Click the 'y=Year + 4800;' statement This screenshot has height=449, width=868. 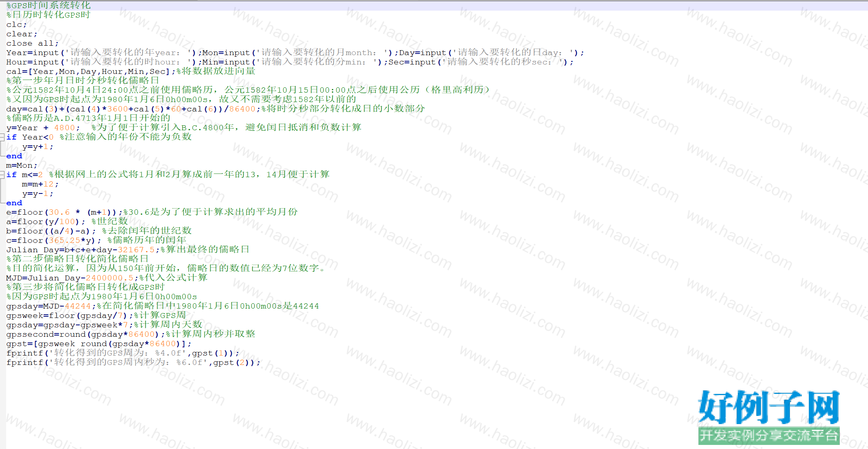[x=43, y=128]
